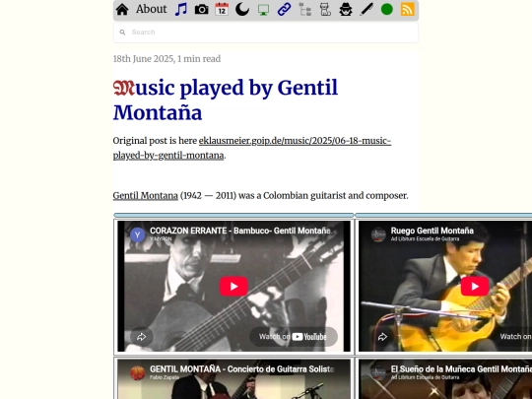Click the post date 18th June 2025
This screenshot has width=532, height=399.
pos(143,59)
